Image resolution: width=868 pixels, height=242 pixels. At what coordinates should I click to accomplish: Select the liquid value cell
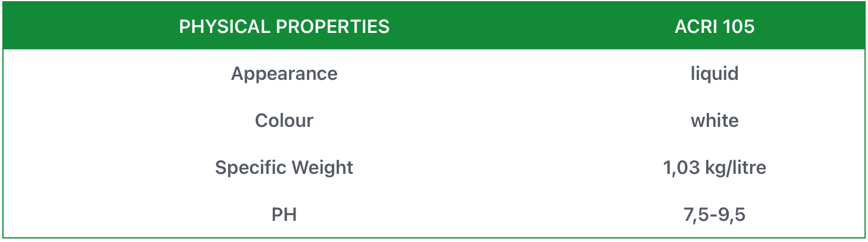[x=714, y=73]
